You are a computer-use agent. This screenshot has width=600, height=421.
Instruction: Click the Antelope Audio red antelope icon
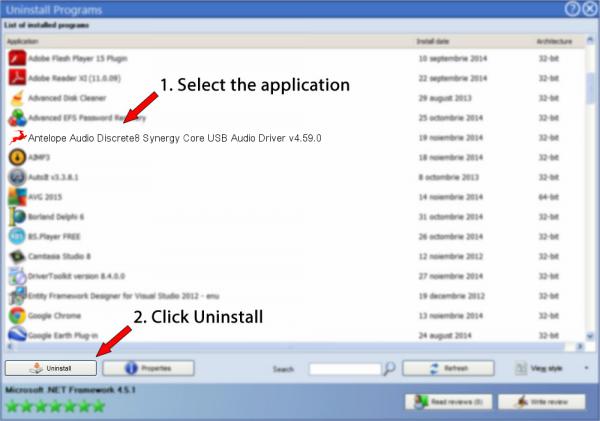point(17,137)
